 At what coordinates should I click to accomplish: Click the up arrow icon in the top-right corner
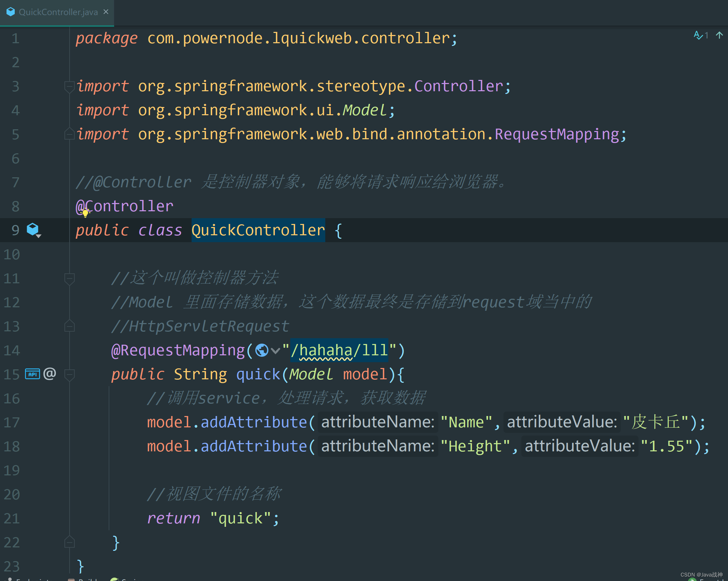[719, 35]
